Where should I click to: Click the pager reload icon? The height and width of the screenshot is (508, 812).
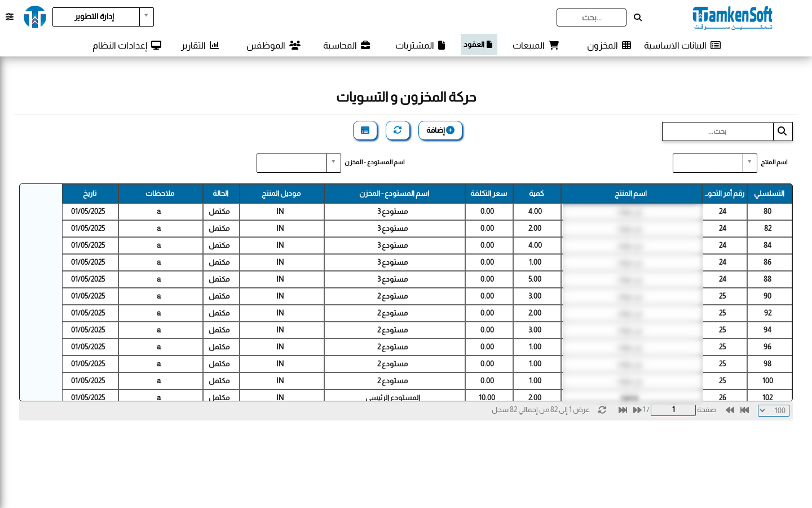[602, 410]
